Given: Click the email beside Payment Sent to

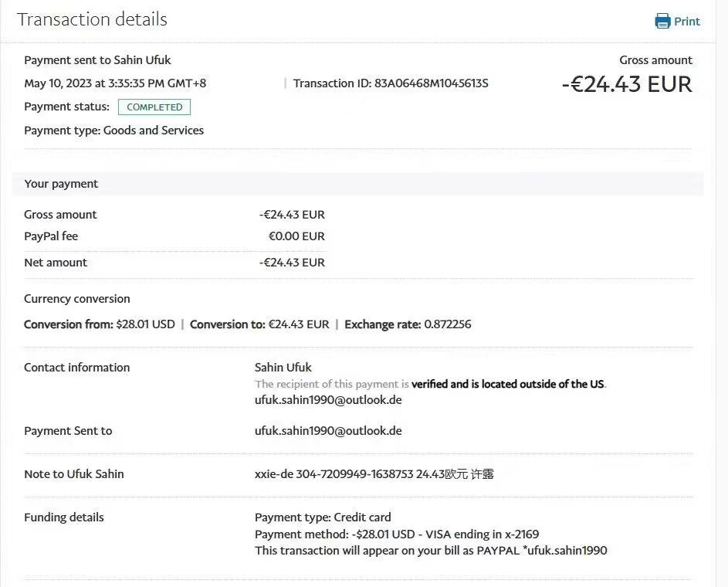Looking at the screenshot, I should pos(328,431).
